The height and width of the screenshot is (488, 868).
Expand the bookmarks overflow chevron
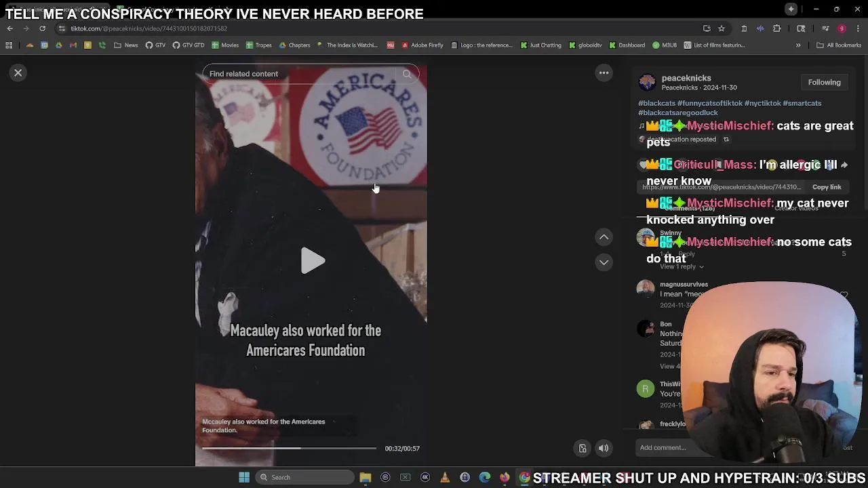pyautogui.click(x=798, y=45)
